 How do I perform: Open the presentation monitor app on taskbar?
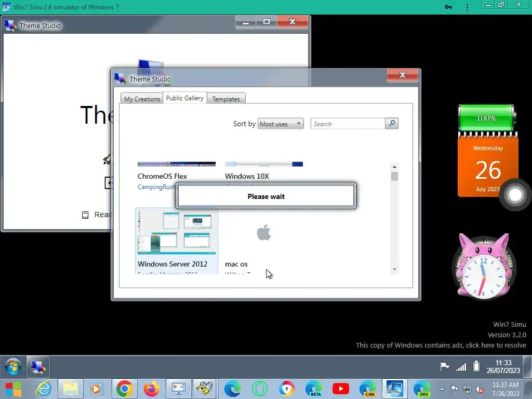click(x=179, y=389)
